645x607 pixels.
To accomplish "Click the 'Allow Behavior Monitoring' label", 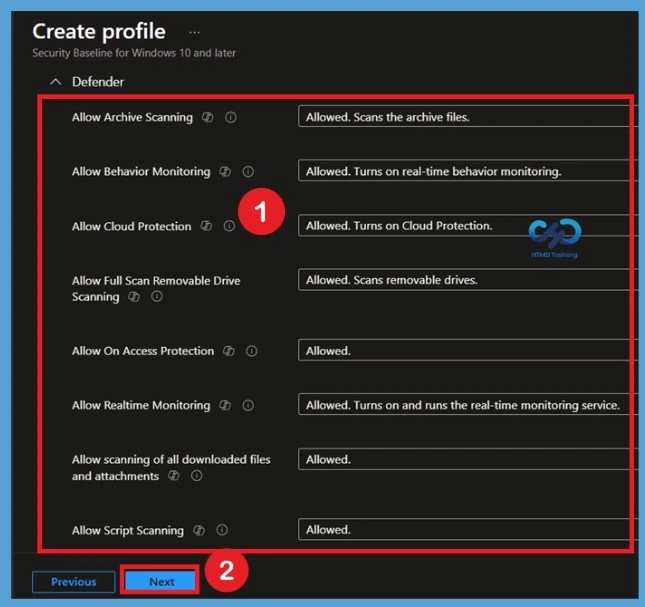I will 141,171.
